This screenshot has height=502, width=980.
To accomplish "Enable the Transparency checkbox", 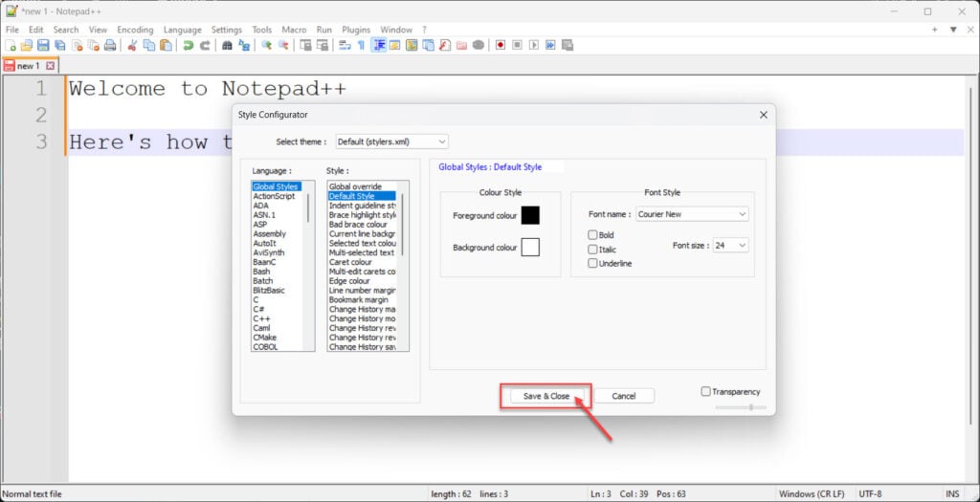I will click(705, 391).
